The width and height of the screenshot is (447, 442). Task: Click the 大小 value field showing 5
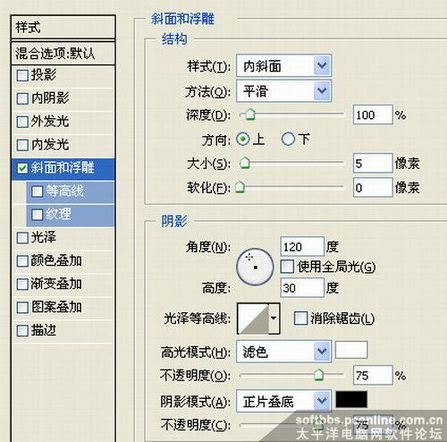tap(373, 163)
